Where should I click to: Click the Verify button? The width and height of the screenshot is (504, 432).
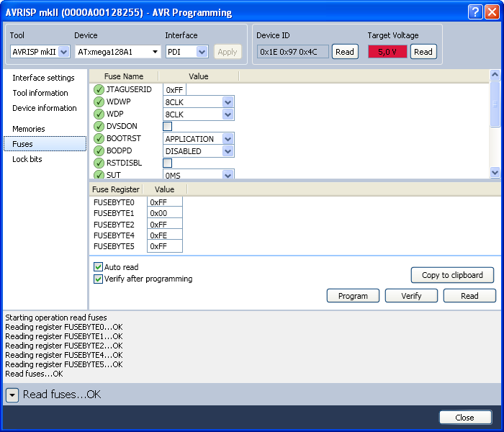411,296
